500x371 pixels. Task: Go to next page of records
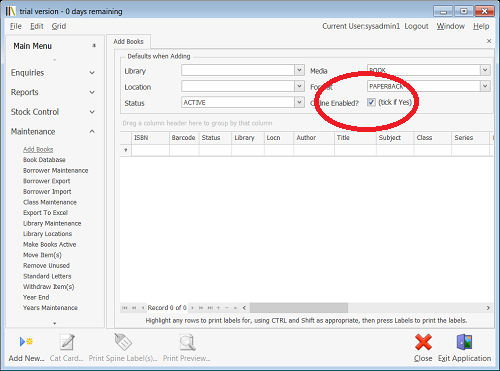(x=201, y=308)
